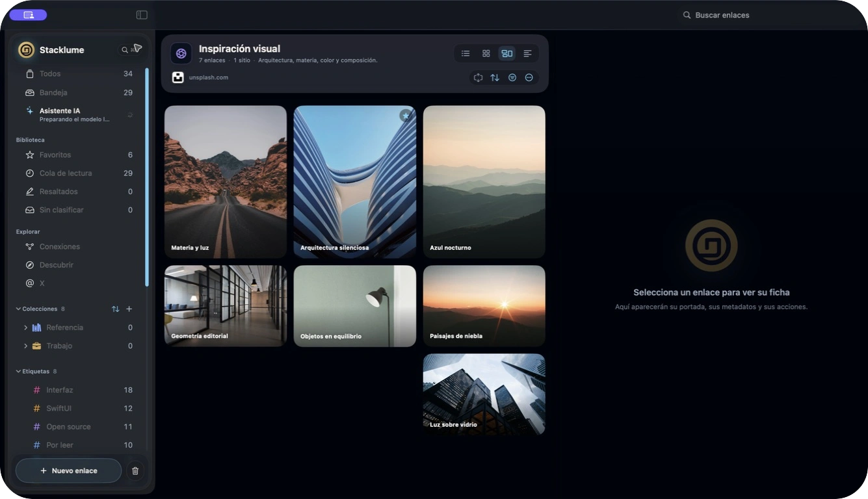868x499 pixels.
Task: Open the Materia y luz card
Action: click(x=226, y=182)
